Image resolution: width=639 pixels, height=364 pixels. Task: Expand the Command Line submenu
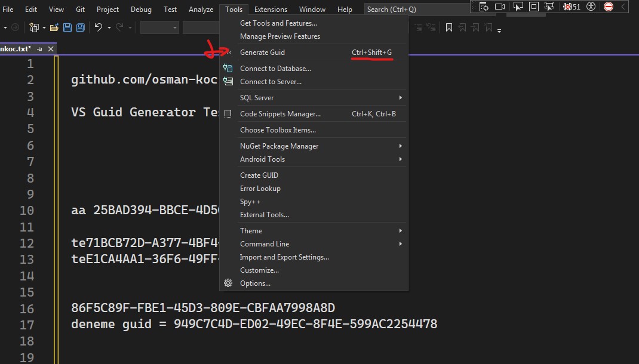coord(400,244)
